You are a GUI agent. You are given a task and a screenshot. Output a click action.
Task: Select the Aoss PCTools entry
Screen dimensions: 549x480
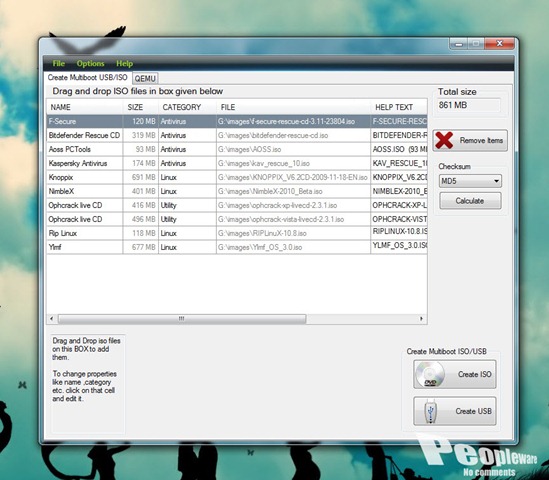pos(84,149)
